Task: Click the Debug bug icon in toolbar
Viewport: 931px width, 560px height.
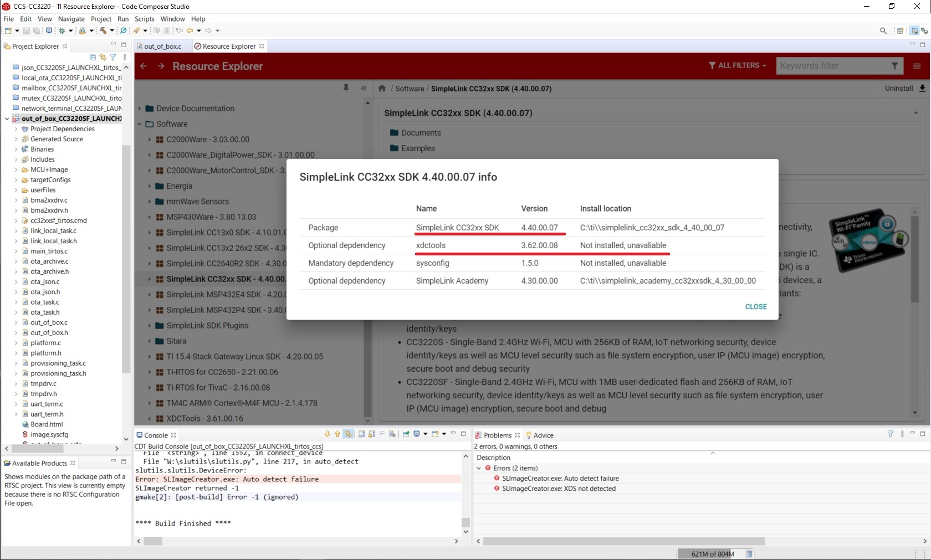Action: (62, 31)
